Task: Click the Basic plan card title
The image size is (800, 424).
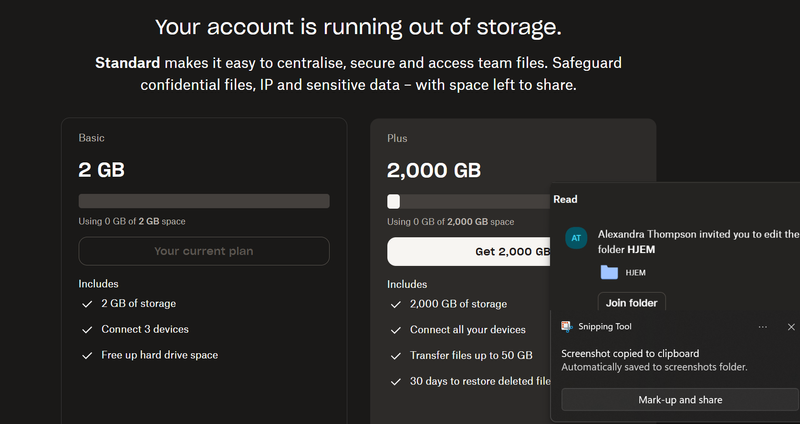Action: pyautogui.click(x=91, y=138)
